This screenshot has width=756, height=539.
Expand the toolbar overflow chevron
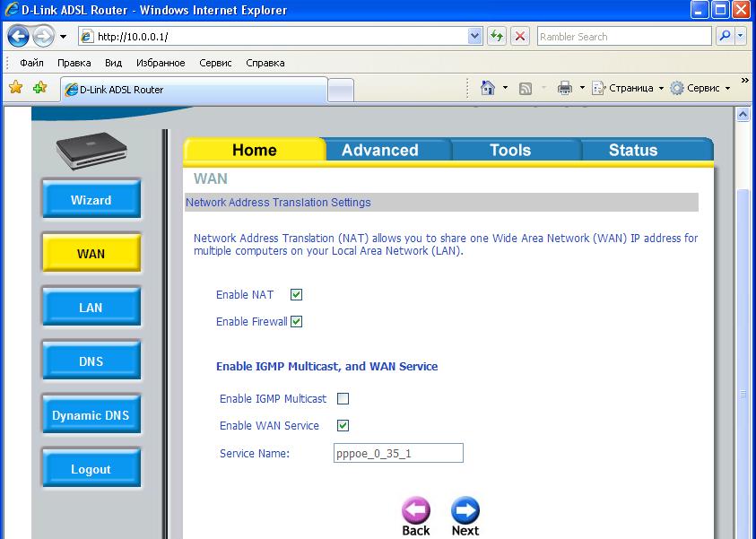(745, 81)
